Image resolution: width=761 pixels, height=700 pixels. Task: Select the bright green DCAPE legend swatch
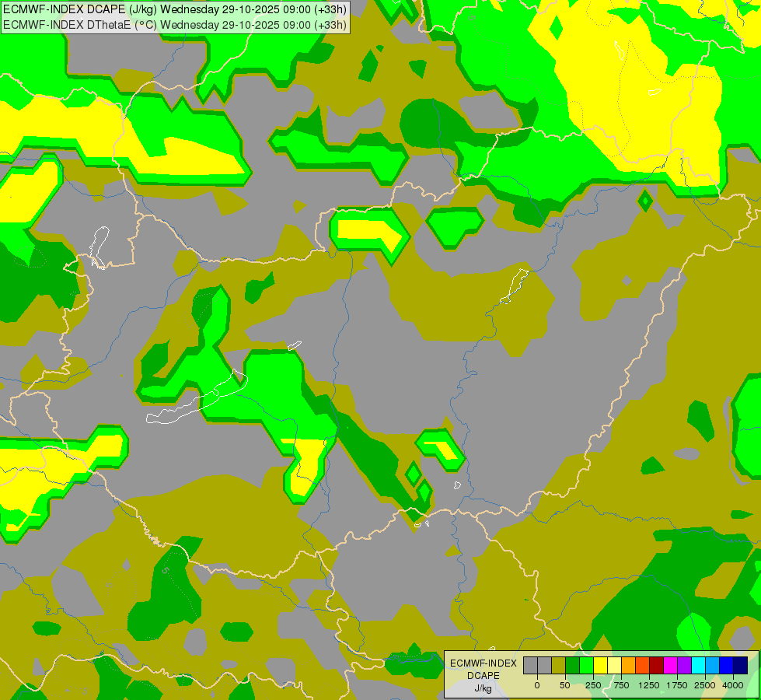(x=586, y=665)
